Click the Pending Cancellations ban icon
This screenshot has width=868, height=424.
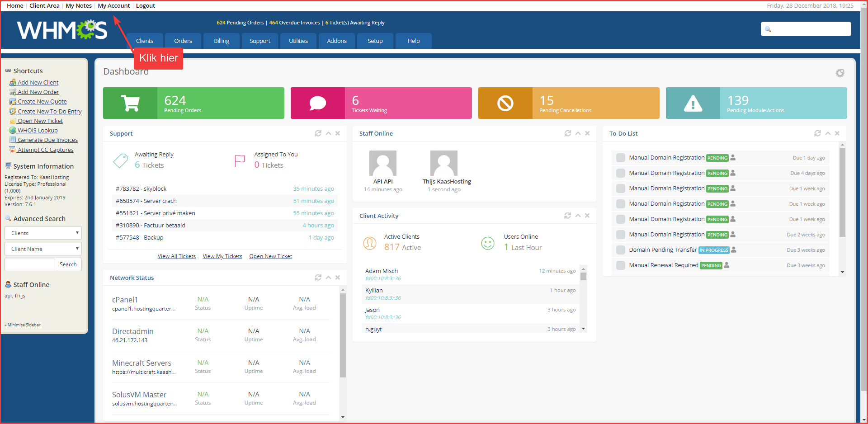(x=505, y=104)
